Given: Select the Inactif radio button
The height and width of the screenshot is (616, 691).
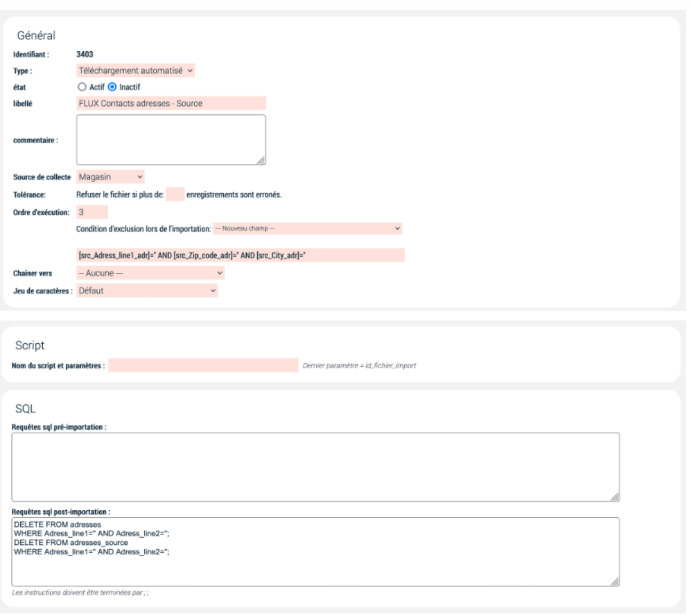Looking at the screenshot, I should [x=112, y=87].
